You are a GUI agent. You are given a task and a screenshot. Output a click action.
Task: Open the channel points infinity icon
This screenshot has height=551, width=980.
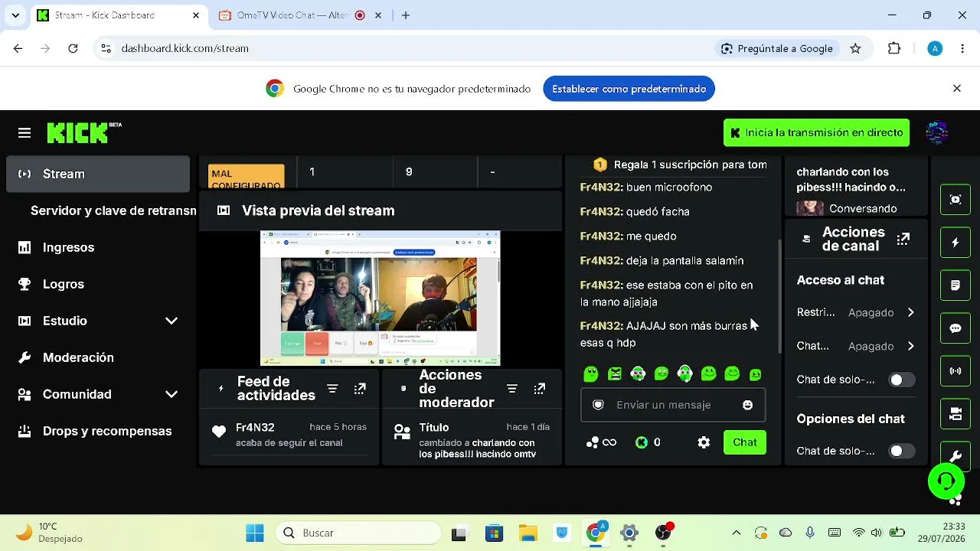coord(602,442)
